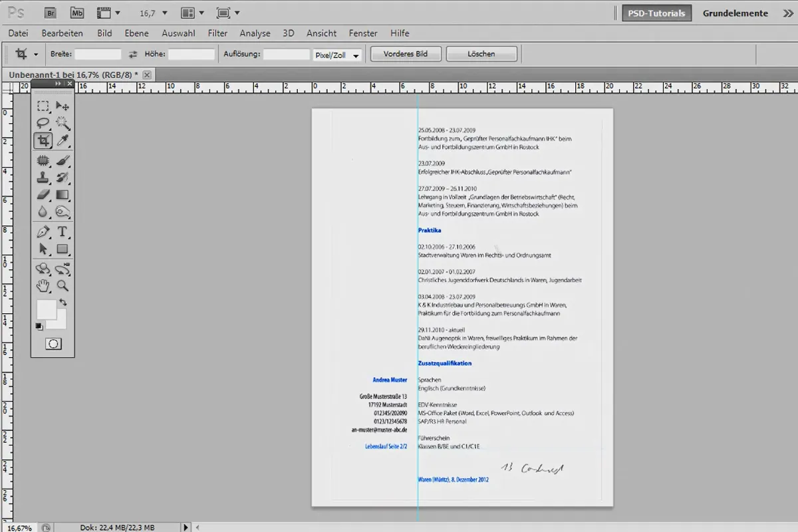The width and height of the screenshot is (798, 532).
Task: Click the status bar preview icon
Action: (x=45, y=527)
